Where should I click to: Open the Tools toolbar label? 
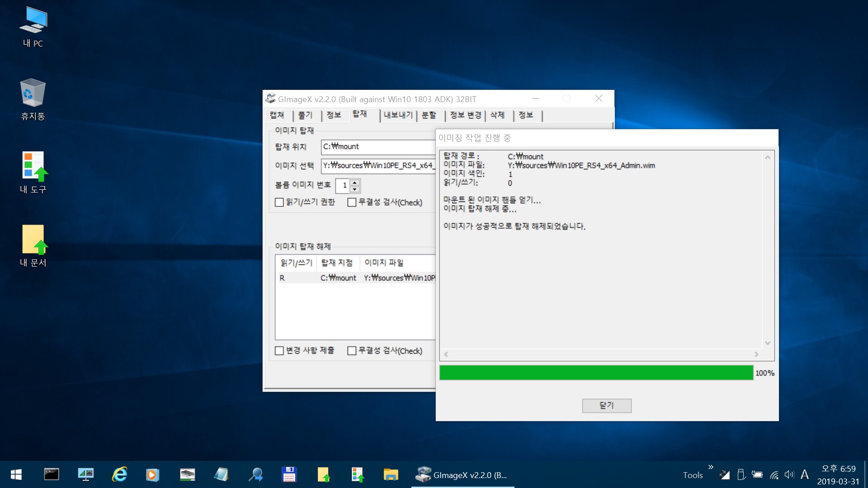click(693, 475)
